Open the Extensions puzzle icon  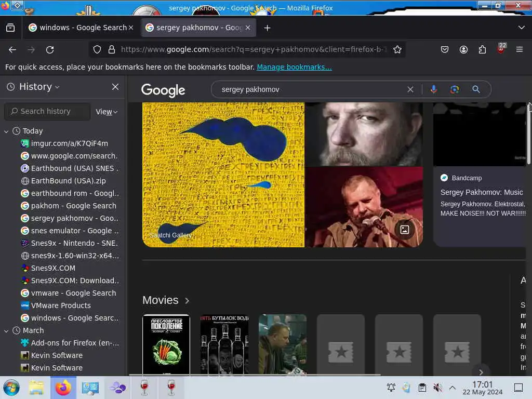482,49
